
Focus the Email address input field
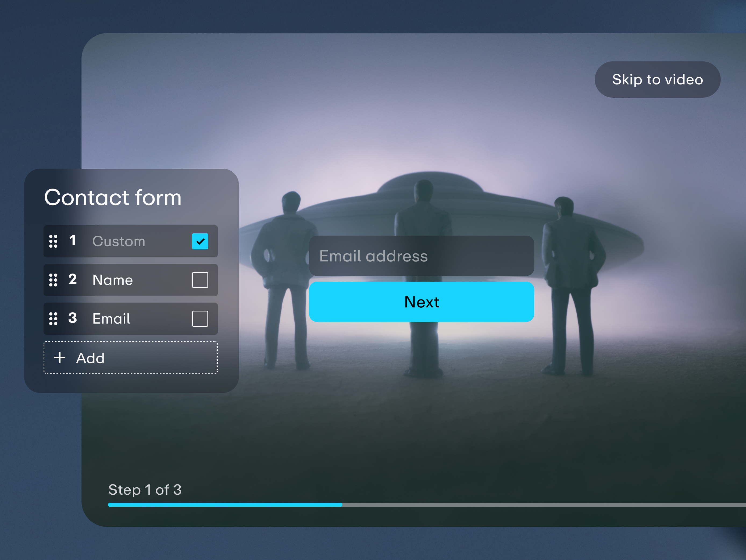pos(422,256)
